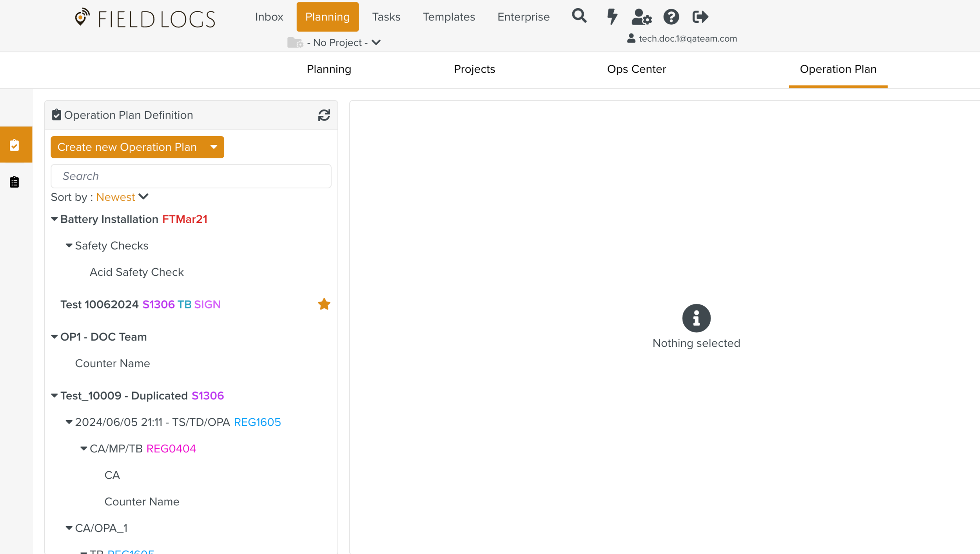
Task: Select the clipboard list sidebar icon
Action: 15,182
